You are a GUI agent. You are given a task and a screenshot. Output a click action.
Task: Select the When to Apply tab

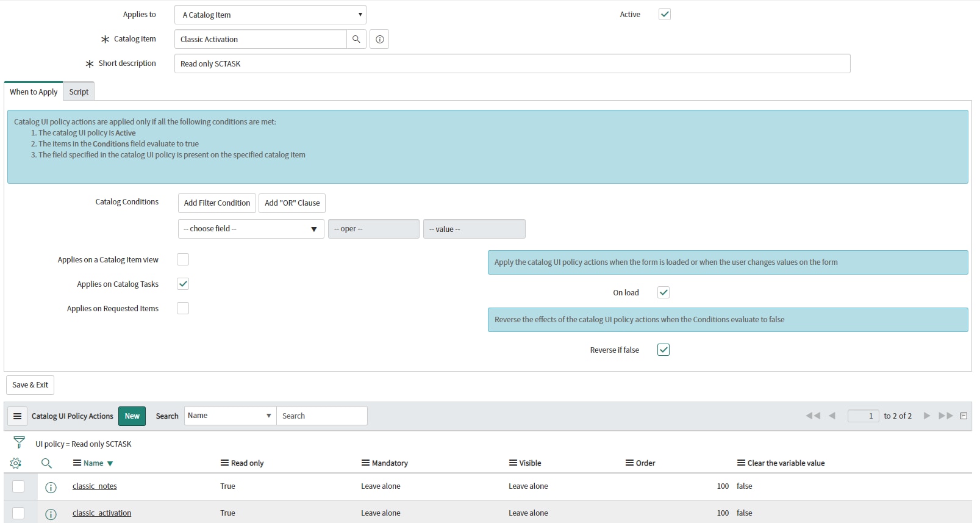pos(34,92)
